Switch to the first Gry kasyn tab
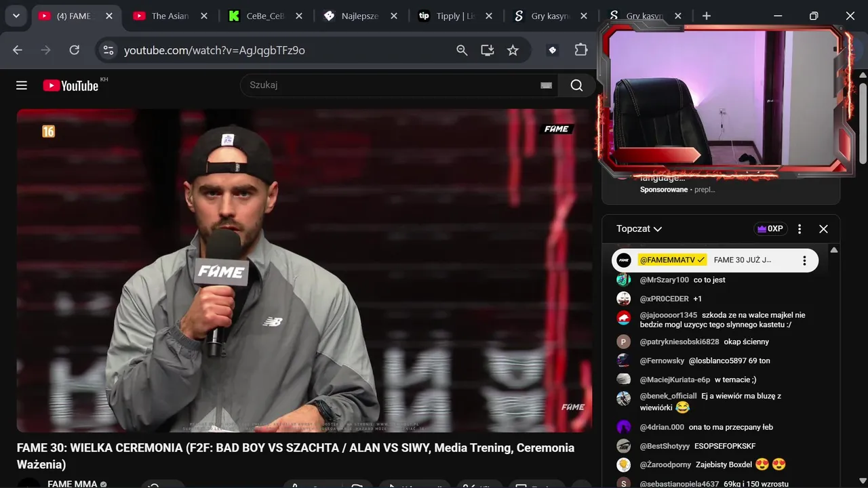 pyautogui.click(x=549, y=16)
